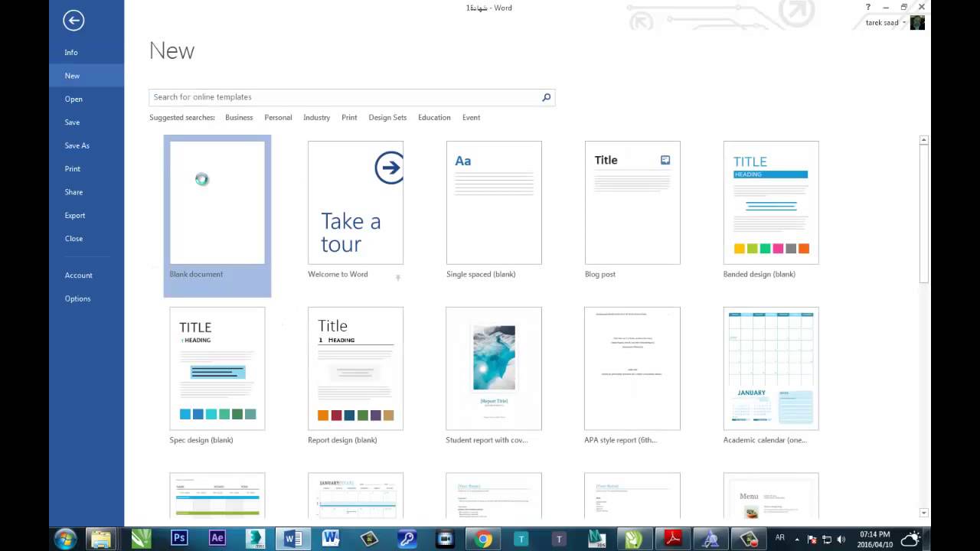Screen dimensions: 980x551
Task: Choose Save in the Backstage menu
Action: (x=87, y=122)
